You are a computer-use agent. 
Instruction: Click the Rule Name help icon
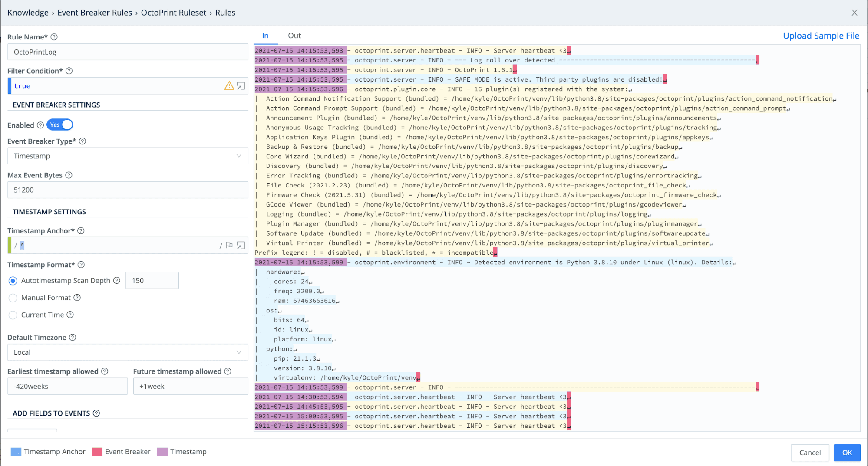click(54, 37)
